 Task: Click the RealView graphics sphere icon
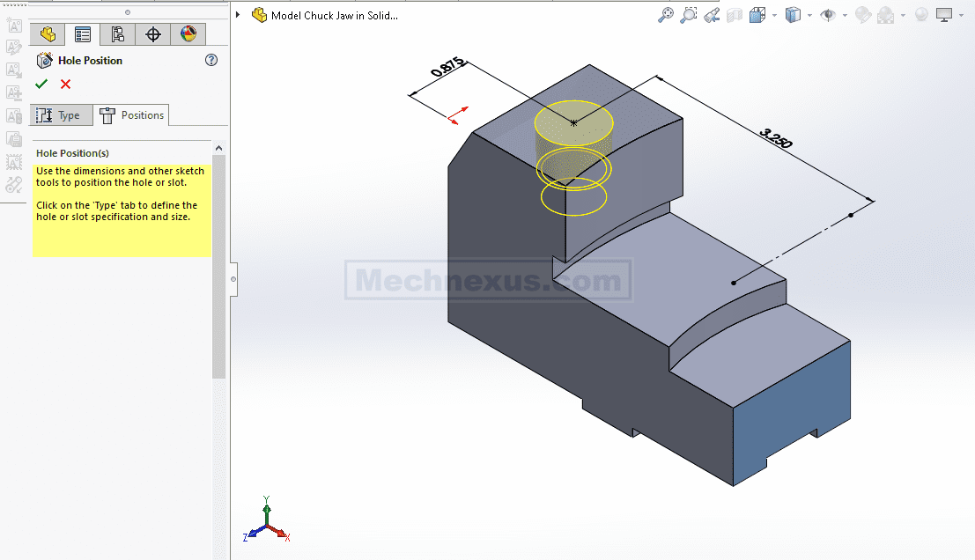coord(921,15)
